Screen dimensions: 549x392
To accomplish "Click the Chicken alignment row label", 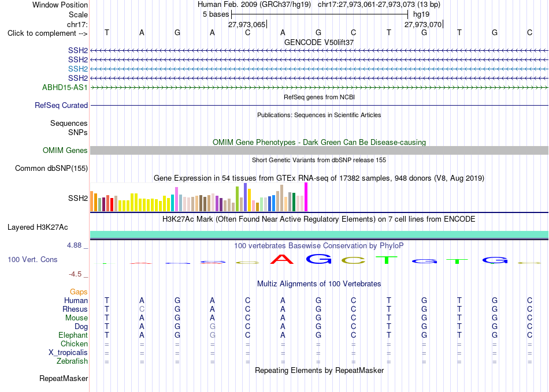I will point(74,344).
